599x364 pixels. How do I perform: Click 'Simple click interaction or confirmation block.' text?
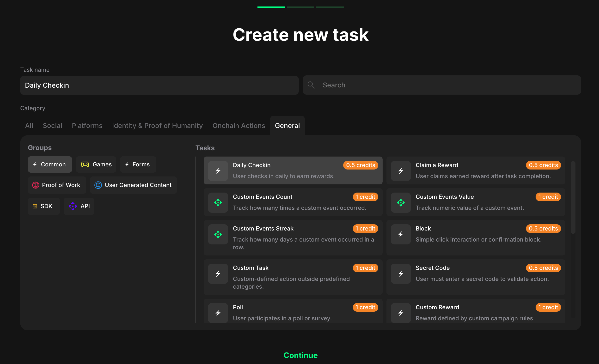[478, 240]
